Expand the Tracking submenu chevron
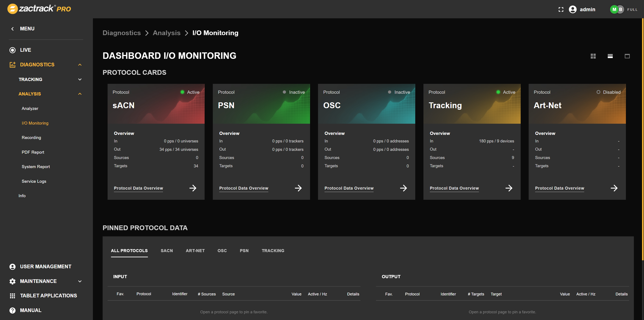 click(x=80, y=80)
